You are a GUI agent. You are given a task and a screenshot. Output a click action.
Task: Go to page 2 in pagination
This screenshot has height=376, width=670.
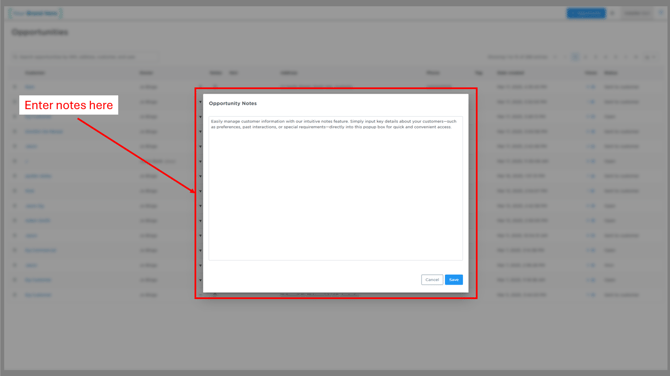click(585, 57)
